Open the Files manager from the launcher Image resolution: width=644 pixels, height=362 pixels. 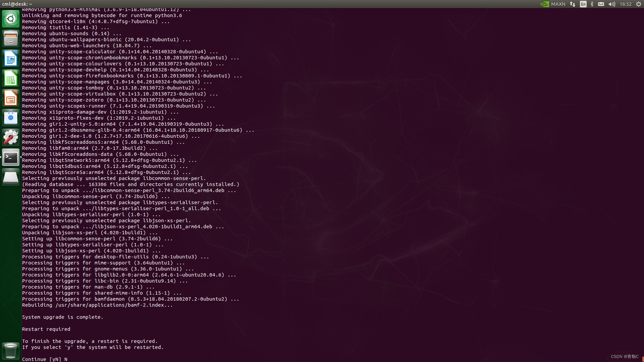tap(11, 39)
